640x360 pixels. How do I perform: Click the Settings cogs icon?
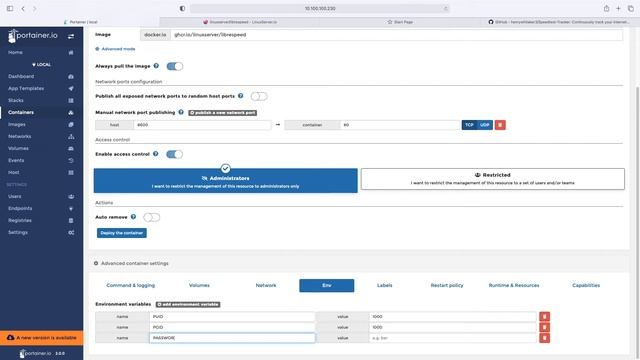tap(71, 233)
